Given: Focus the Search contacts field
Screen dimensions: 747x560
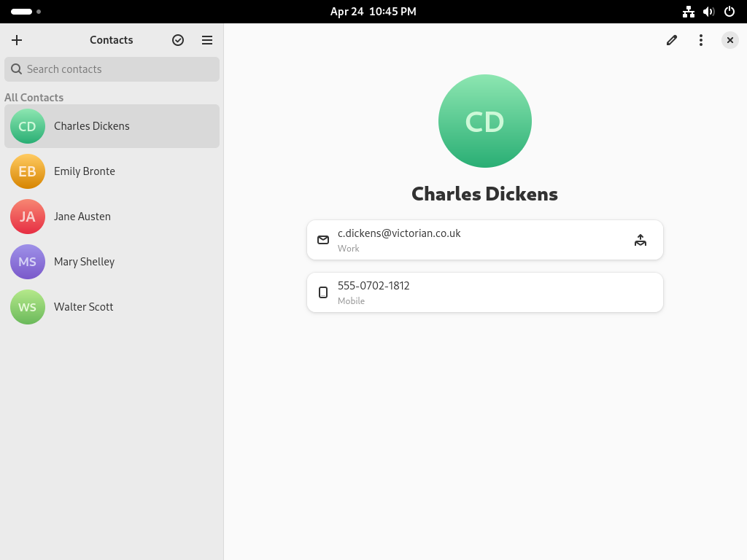Looking at the screenshot, I should [x=112, y=69].
